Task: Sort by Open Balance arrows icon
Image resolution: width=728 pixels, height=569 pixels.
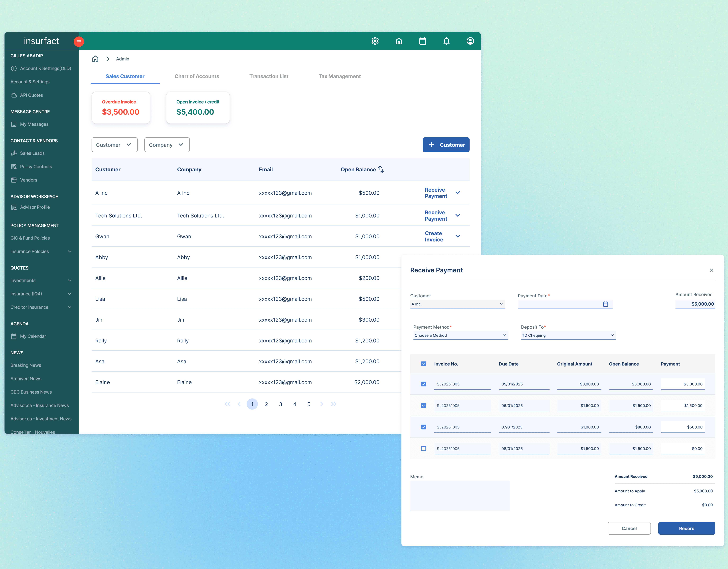Action: click(x=381, y=169)
